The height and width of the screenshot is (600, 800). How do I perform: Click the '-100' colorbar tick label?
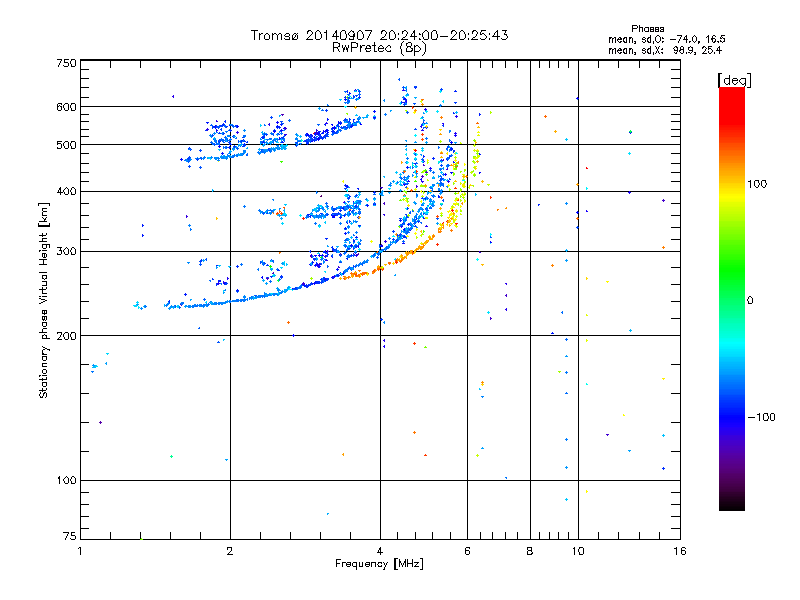pyautogui.click(x=762, y=417)
